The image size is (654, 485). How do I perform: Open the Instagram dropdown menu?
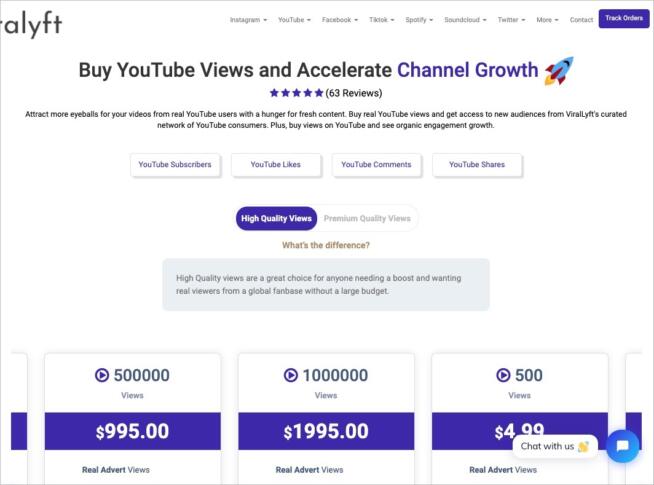point(248,20)
